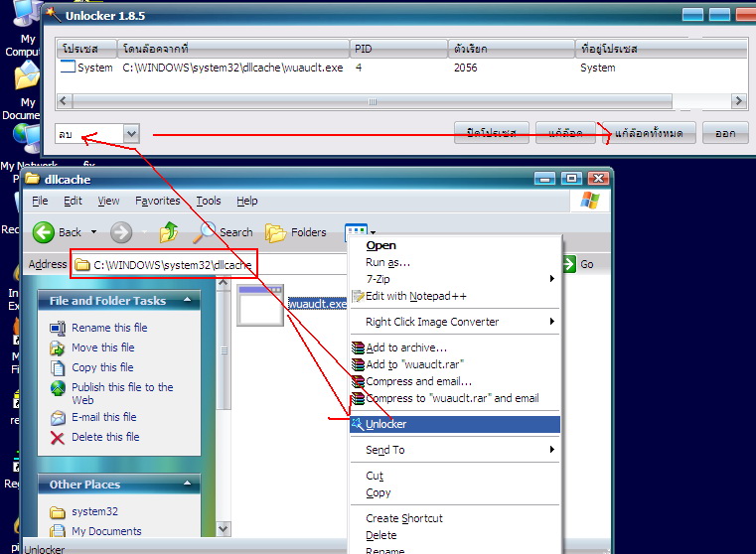
Task: Select Unlocker in the context menu
Action: pos(455,424)
